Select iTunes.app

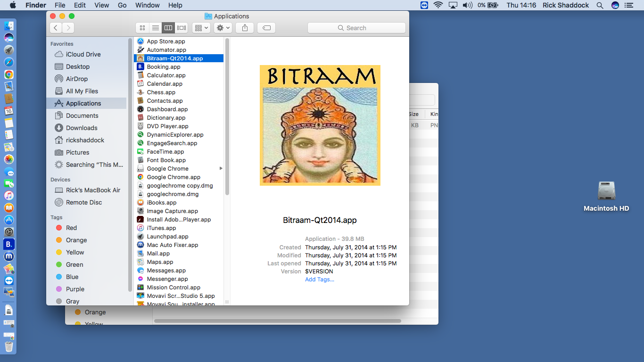(x=161, y=228)
